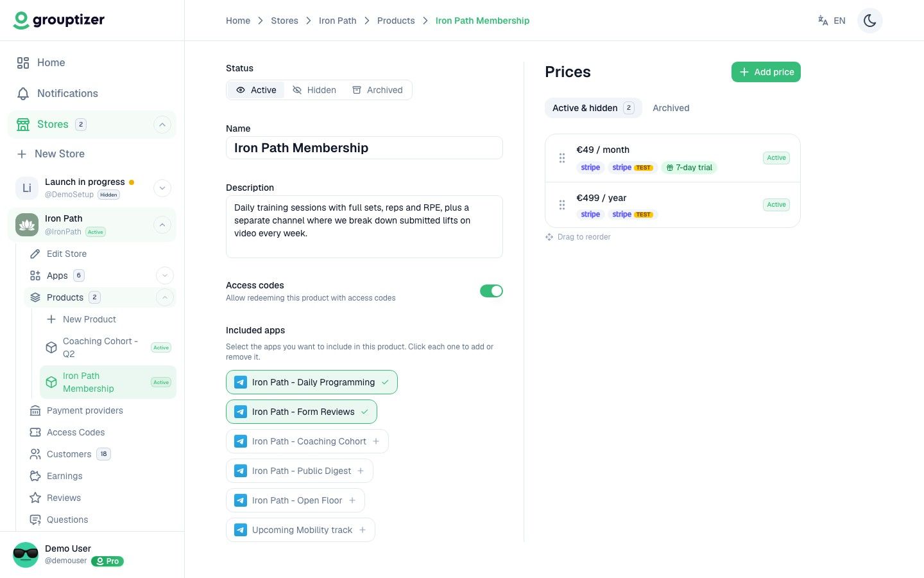The image size is (924, 578).
Task: Switch to Archived prices tab
Action: [671, 108]
